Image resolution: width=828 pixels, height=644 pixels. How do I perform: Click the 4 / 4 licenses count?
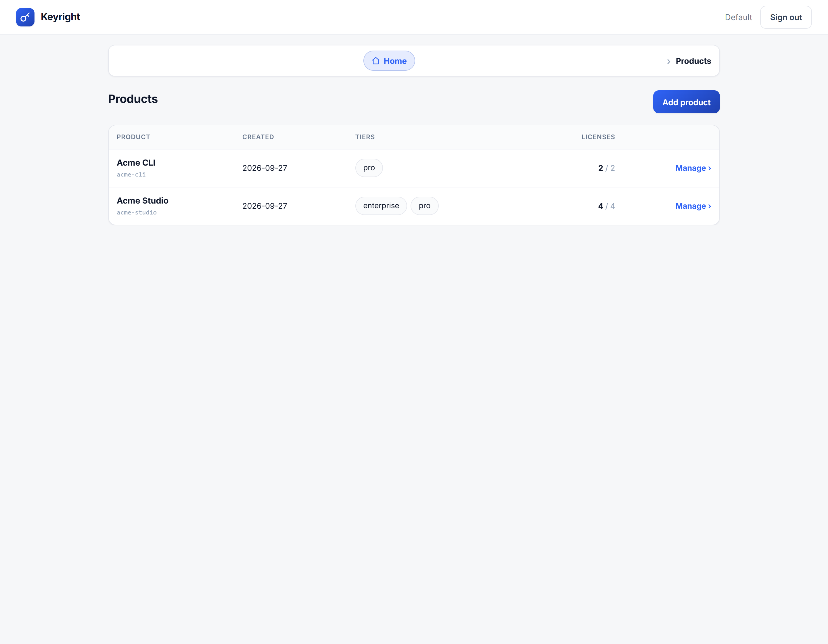[x=606, y=206]
